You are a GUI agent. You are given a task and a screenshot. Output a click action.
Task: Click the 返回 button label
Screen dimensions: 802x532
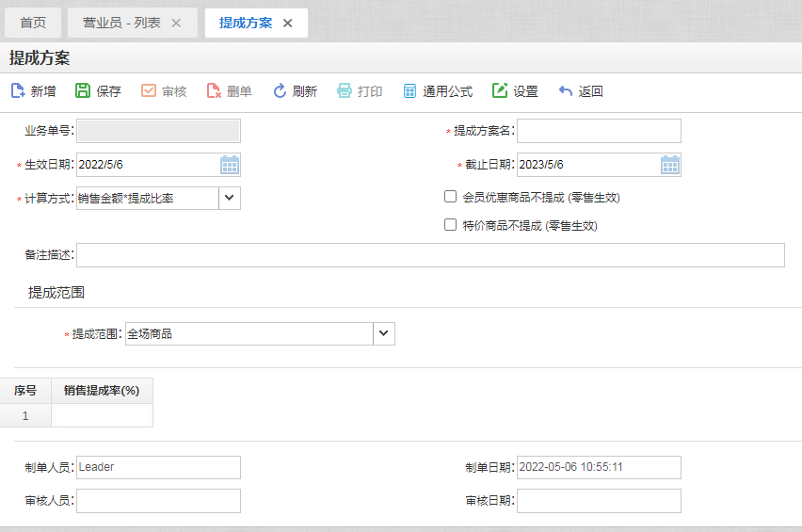pos(591,91)
